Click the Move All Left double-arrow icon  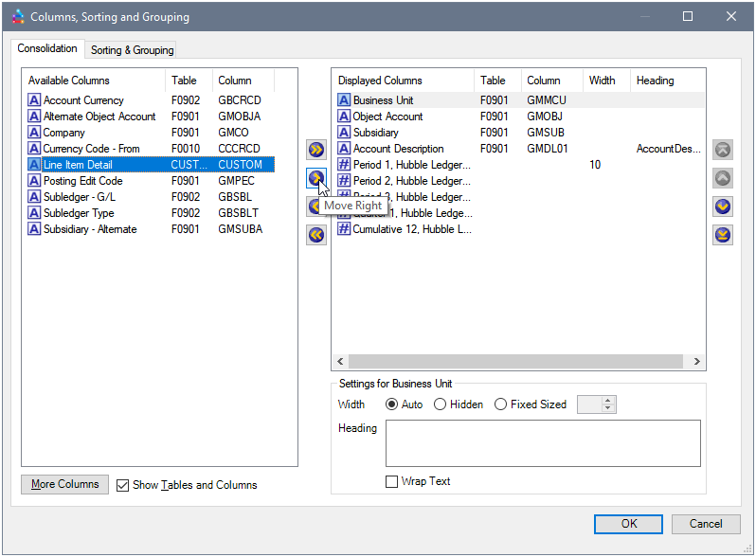point(316,235)
